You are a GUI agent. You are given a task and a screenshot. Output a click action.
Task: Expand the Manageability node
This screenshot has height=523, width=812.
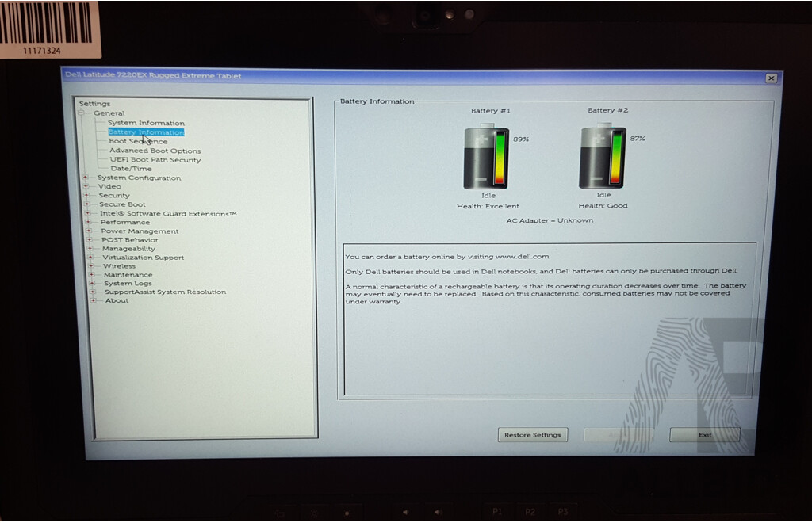pos(90,248)
